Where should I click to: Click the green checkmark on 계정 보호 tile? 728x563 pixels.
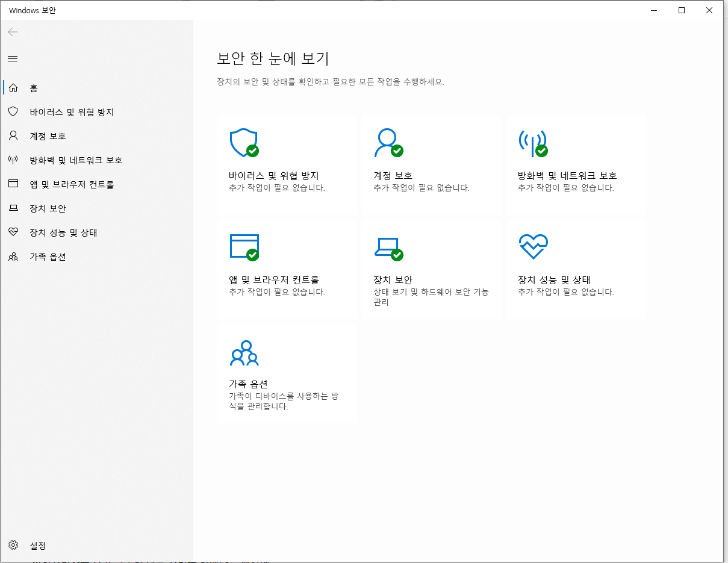pyautogui.click(x=397, y=151)
